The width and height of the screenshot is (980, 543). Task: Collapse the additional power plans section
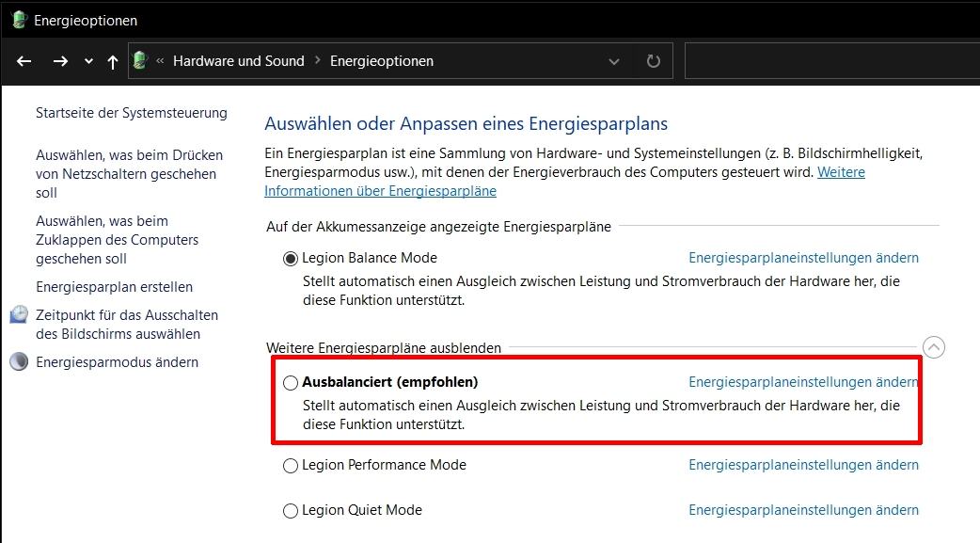click(934, 347)
